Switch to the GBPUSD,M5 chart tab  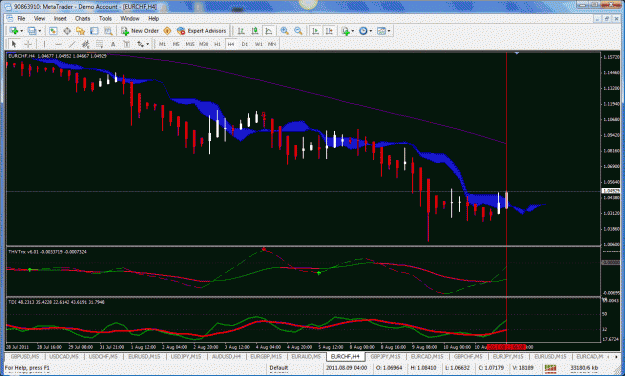[x=25, y=356]
